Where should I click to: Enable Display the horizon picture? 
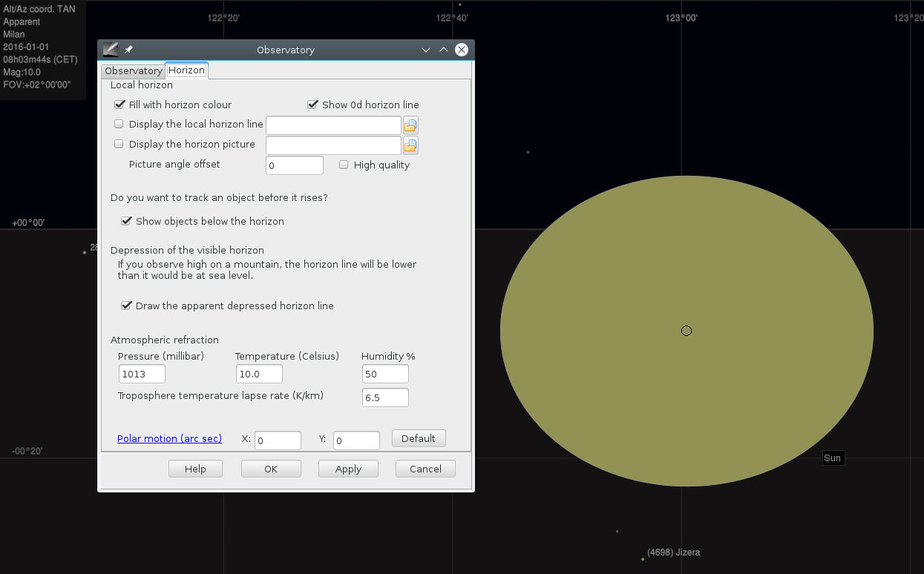click(x=119, y=144)
